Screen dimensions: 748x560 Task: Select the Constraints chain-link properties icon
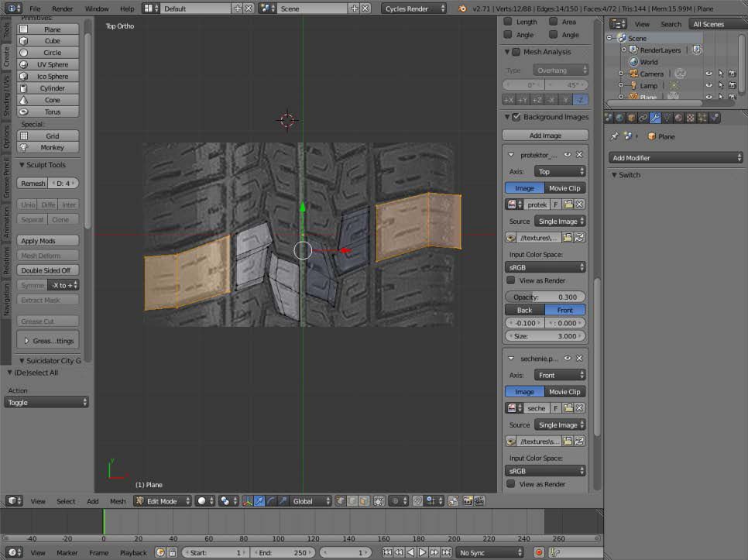coord(643,118)
